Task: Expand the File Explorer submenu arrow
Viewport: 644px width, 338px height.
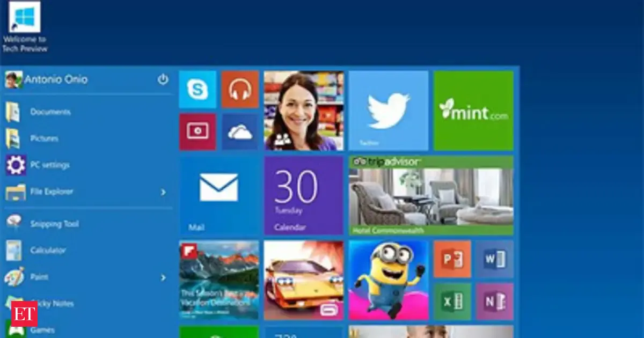Action: (163, 192)
